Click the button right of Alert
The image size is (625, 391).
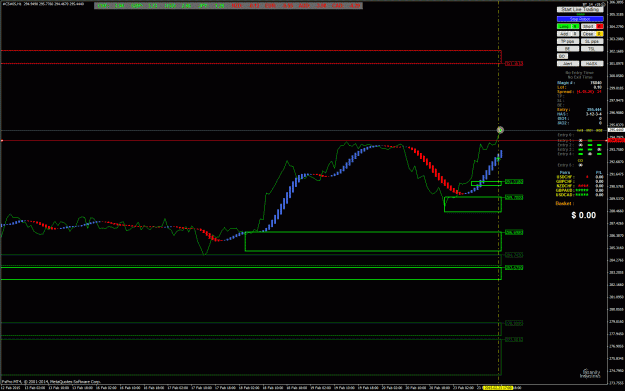[x=592, y=63]
